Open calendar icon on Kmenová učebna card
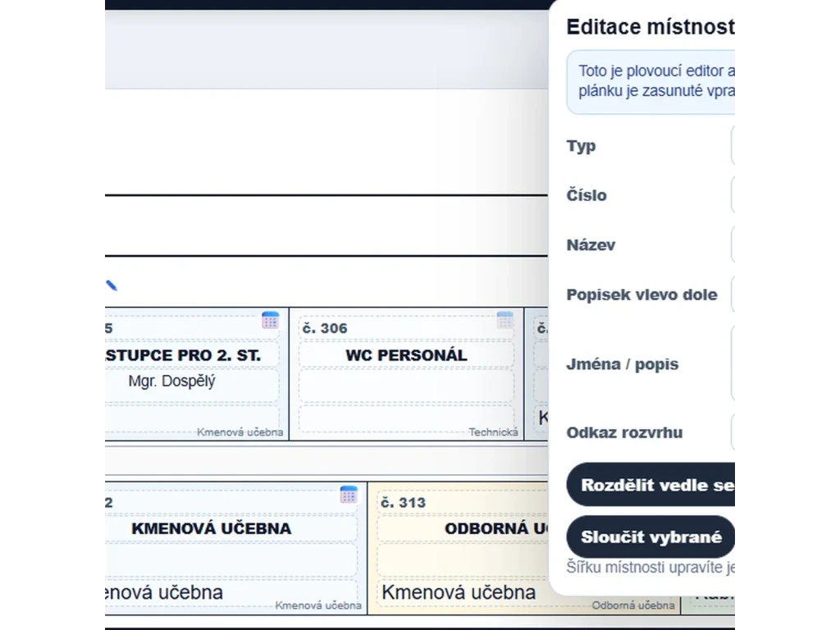Viewport: 840px width, 630px height. [348, 495]
